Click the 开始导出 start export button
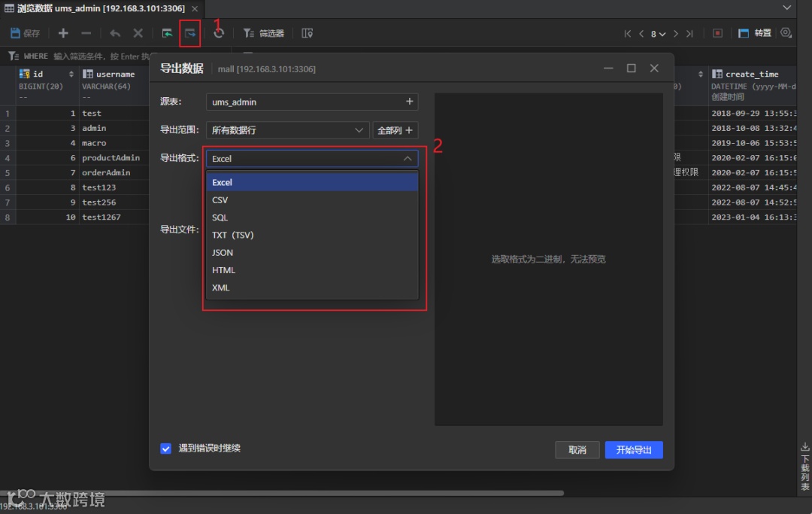The height and width of the screenshot is (514, 812). point(634,450)
